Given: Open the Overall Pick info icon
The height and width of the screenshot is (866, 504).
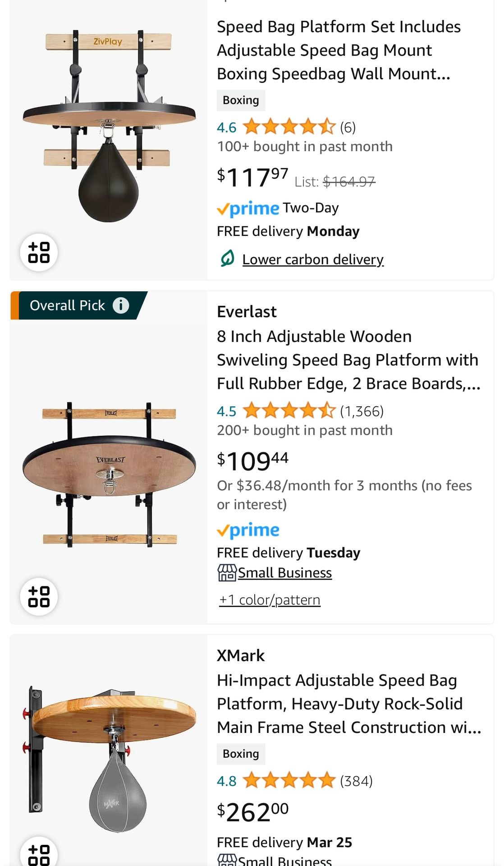Looking at the screenshot, I should coord(120,305).
